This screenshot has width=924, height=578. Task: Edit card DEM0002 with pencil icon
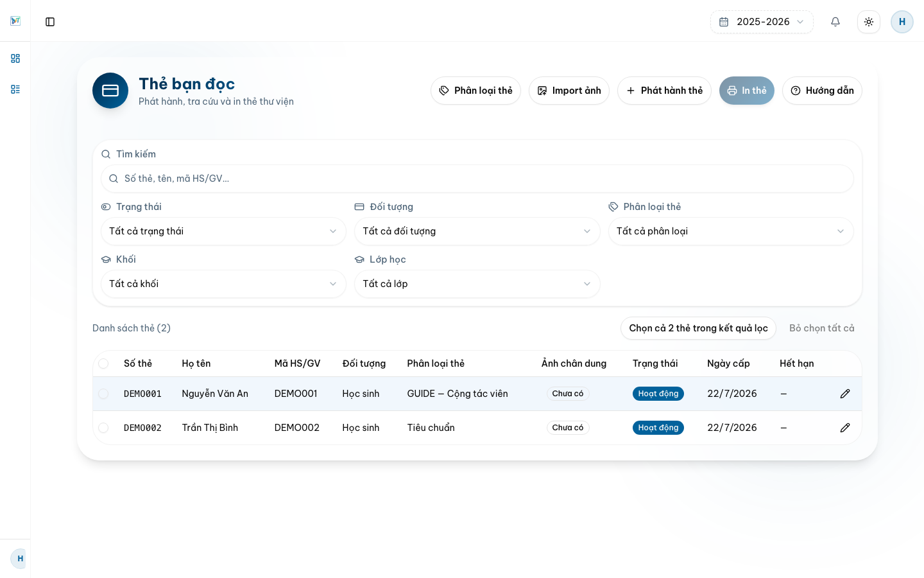coord(845,428)
